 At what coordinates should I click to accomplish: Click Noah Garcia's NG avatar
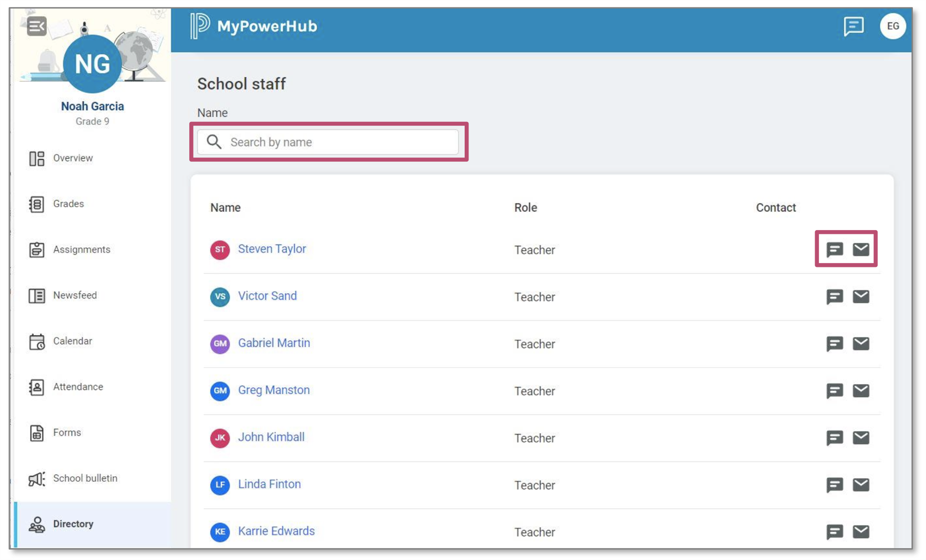pos(92,64)
